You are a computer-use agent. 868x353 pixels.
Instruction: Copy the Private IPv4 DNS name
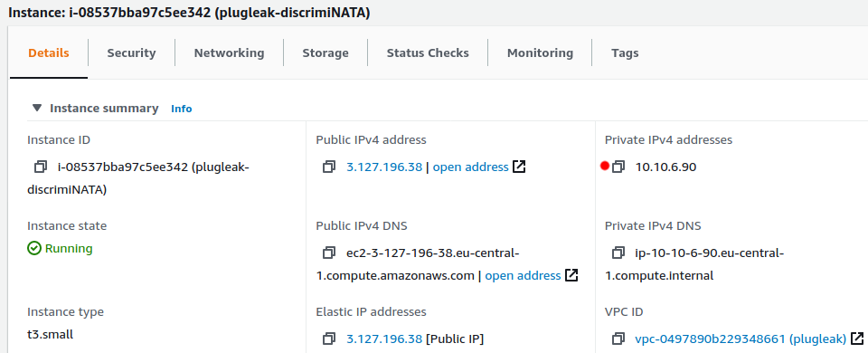pos(618,253)
